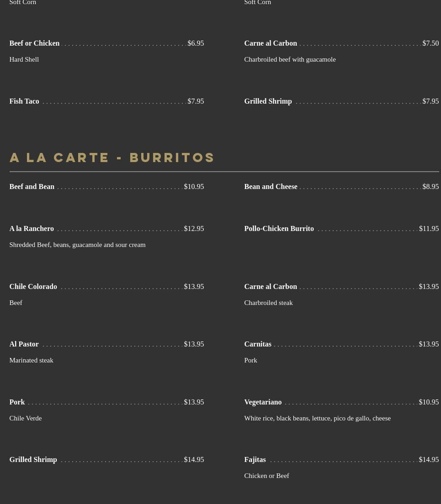Choose the Al Pastor burrito item

(x=24, y=344)
